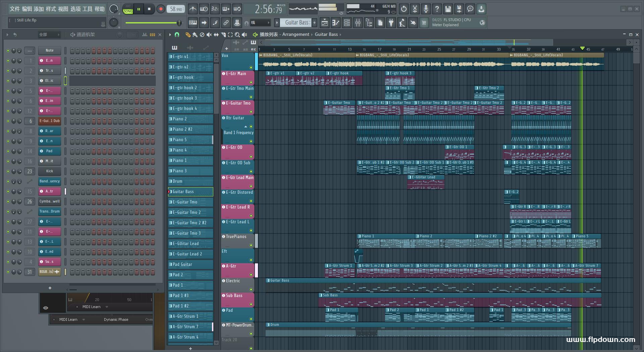Select the Slip tool in playlist toolbar
Image resolution: width=644 pixels, height=352 pixels.
[216, 35]
